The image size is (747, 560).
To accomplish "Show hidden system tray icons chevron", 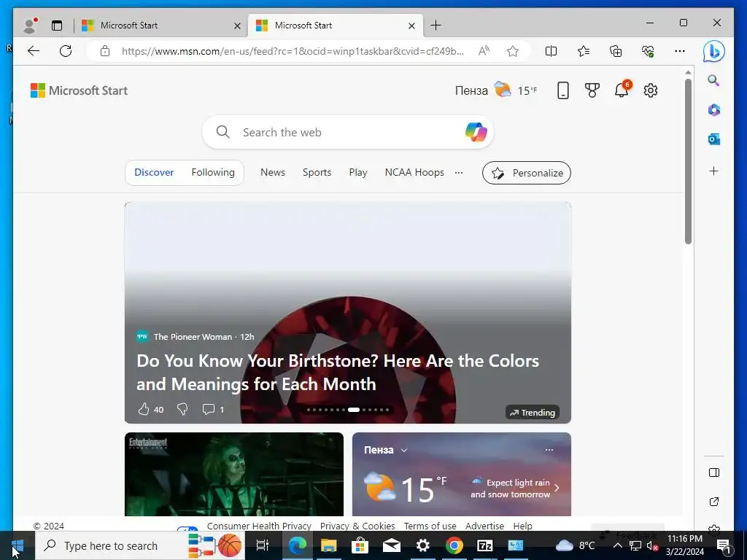I will (617, 545).
